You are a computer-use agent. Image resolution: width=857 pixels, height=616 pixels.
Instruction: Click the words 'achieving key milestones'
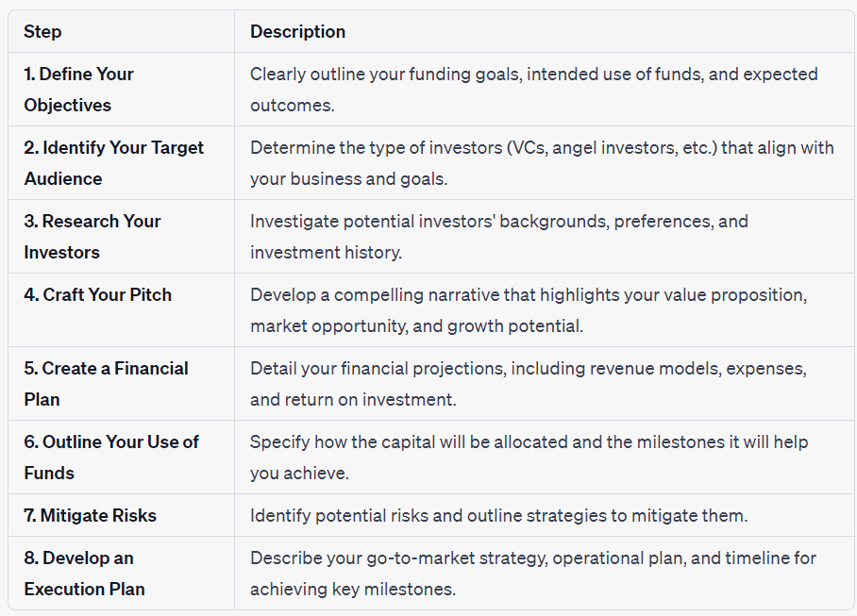pyautogui.click(x=353, y=590)
